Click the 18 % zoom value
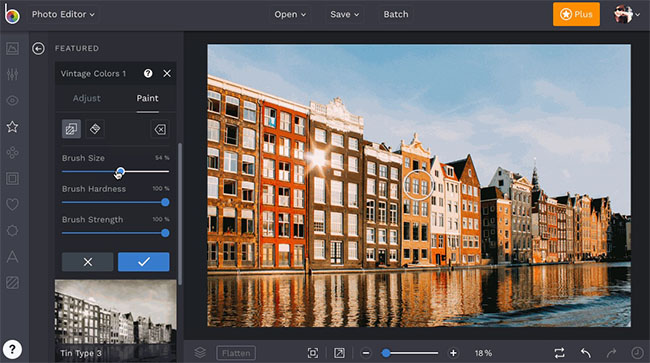650x363 pixels. pos(483,353)
